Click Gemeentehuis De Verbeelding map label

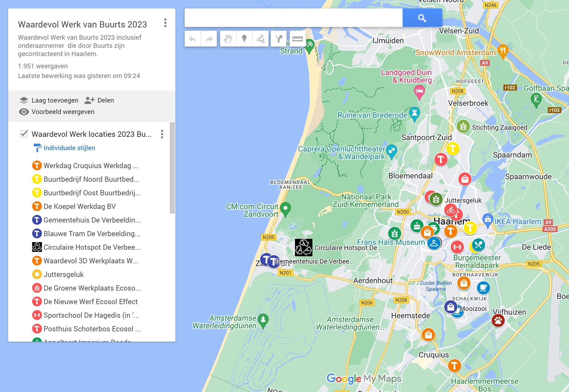[x=315, y=261]
